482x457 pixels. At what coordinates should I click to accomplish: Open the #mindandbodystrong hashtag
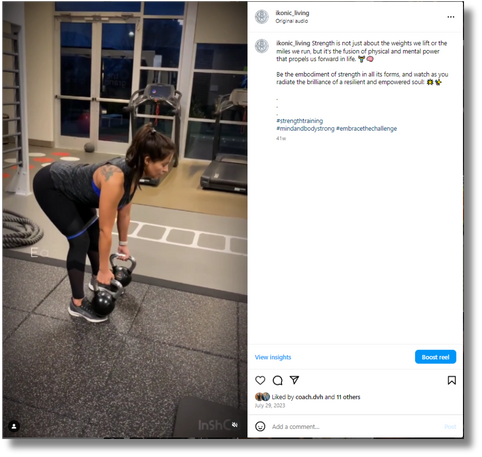pos(305,129)
